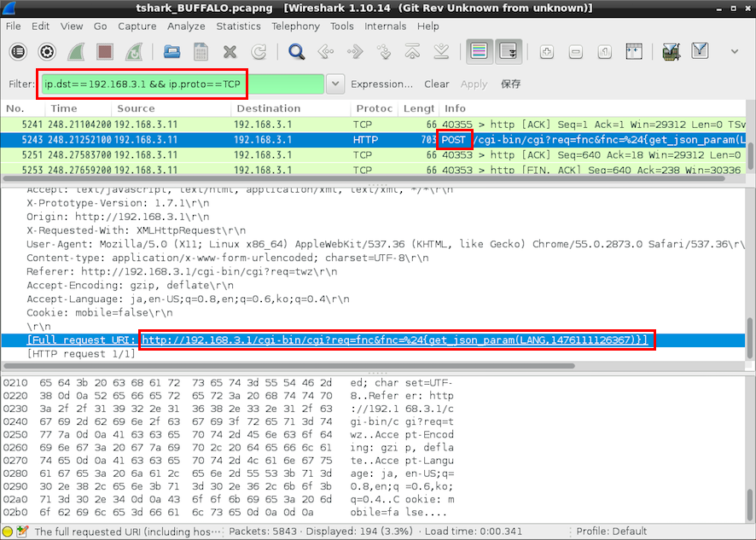Sort by the Source column header
This screenshot has height=540, width=756.
coord(172,108)
